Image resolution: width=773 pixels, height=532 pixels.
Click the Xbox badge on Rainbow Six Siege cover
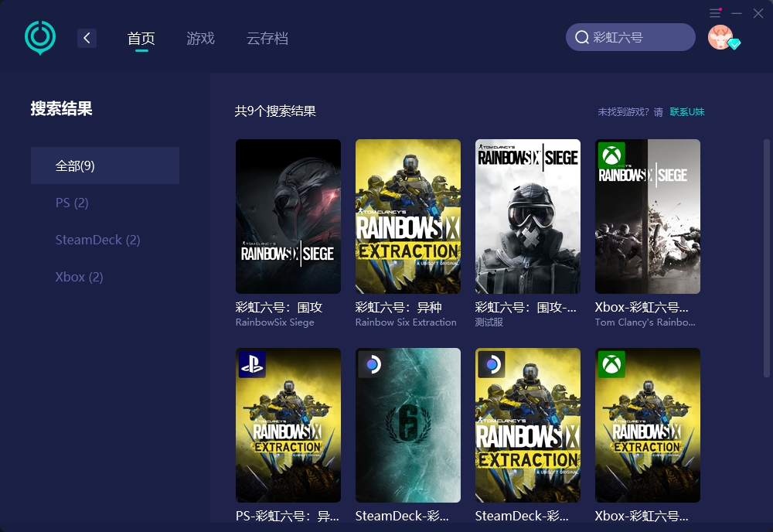(x=611, y=155)
